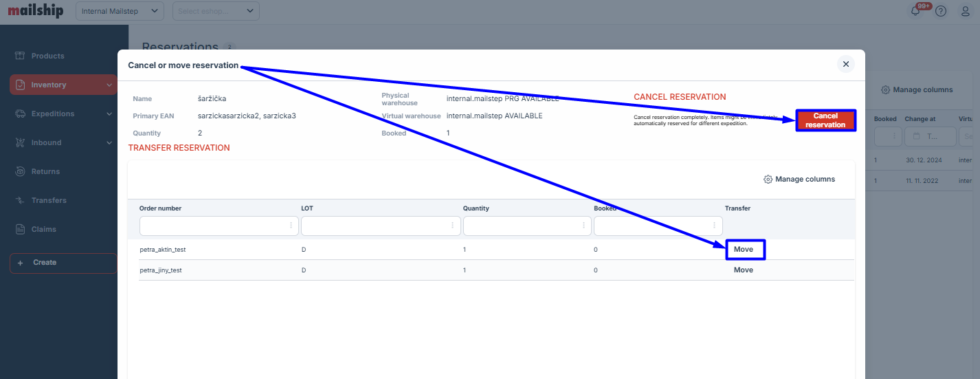The height and width of the screenshot is (379, 980).
Task: Open the LOT filter options menu
Action: (452, 226)
